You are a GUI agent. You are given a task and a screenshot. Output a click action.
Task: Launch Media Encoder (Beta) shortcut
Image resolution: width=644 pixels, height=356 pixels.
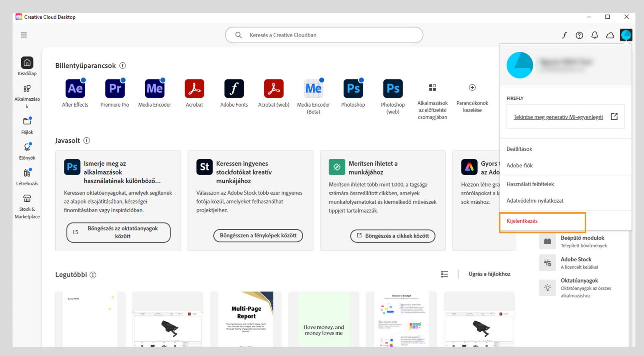(314, 89)
